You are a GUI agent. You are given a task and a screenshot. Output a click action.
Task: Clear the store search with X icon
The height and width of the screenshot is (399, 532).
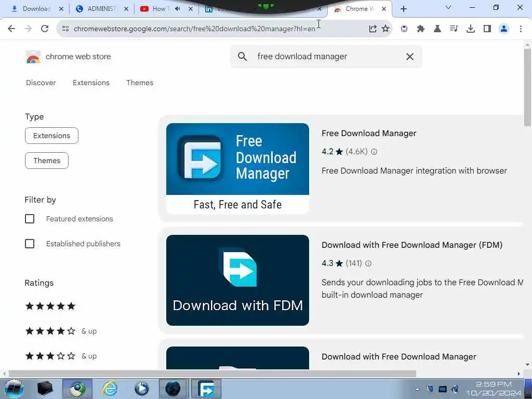click(410, 57)
